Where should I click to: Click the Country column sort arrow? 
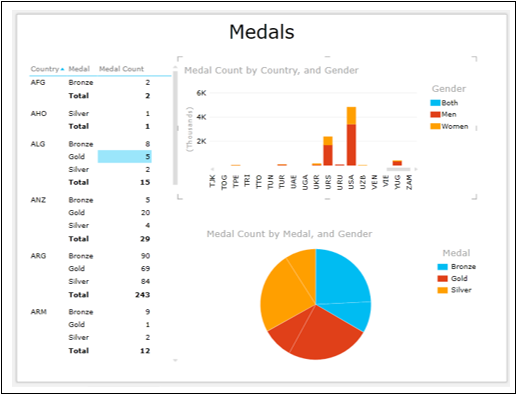[62, 69]
